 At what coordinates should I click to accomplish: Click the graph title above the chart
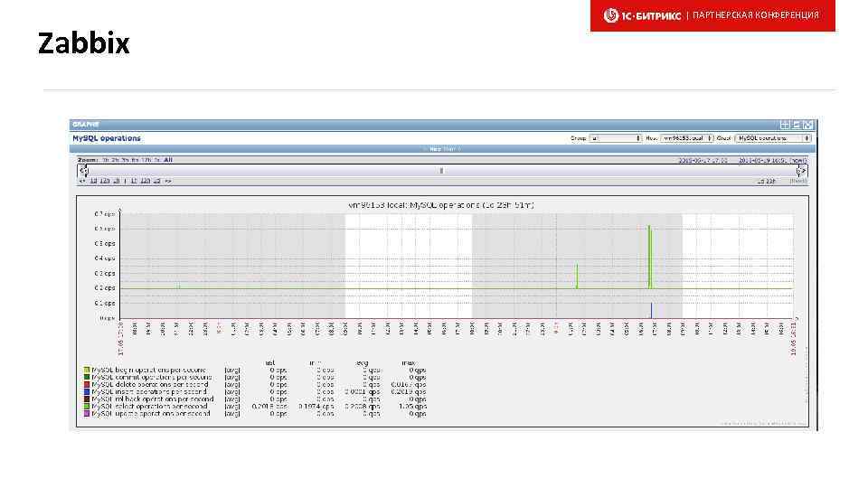click(x=441, y=205)
